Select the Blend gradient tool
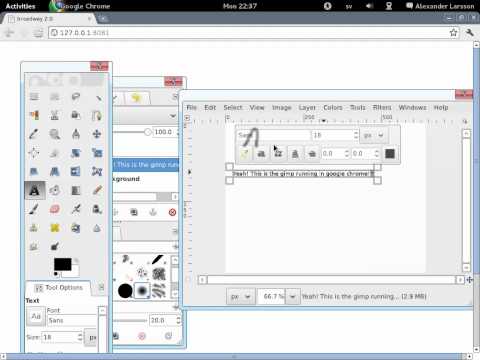The width and height of the screenshot is (480, 360). 76,190
